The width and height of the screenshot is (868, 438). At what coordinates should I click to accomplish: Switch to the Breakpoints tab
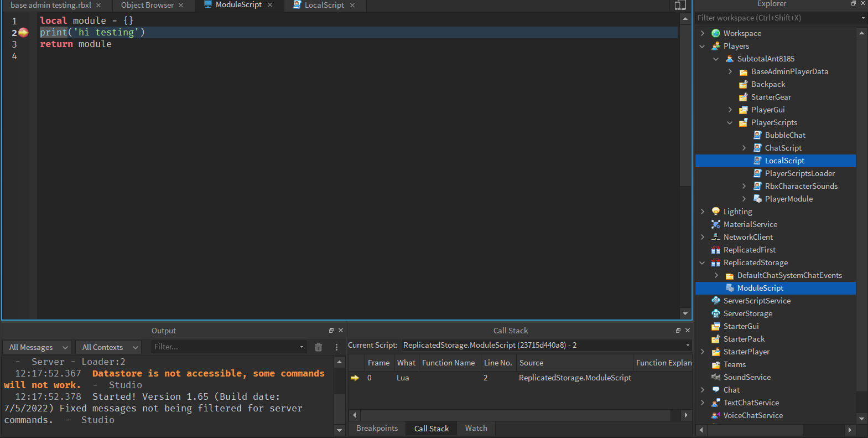tap(377, 428)
